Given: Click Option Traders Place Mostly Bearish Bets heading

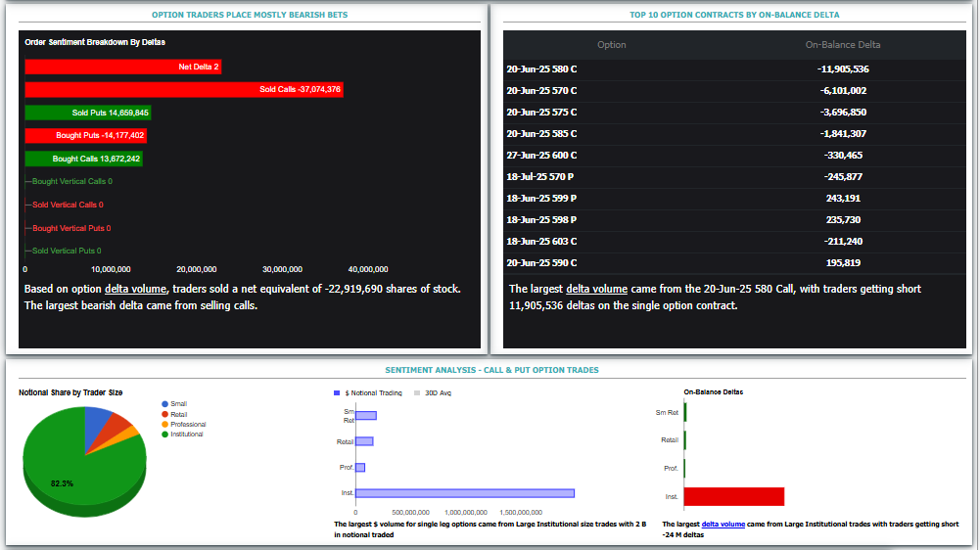Looking at the screenshot, I should (x=250, y=15).
